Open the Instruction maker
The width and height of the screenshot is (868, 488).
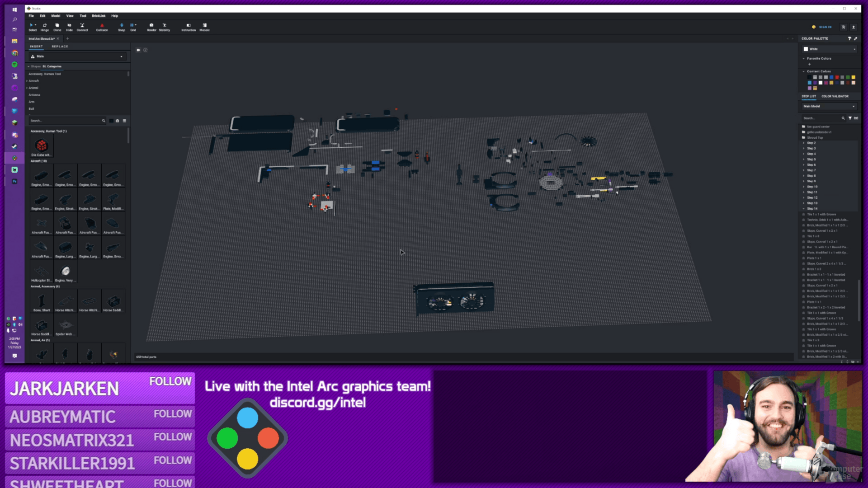point(189,27)
